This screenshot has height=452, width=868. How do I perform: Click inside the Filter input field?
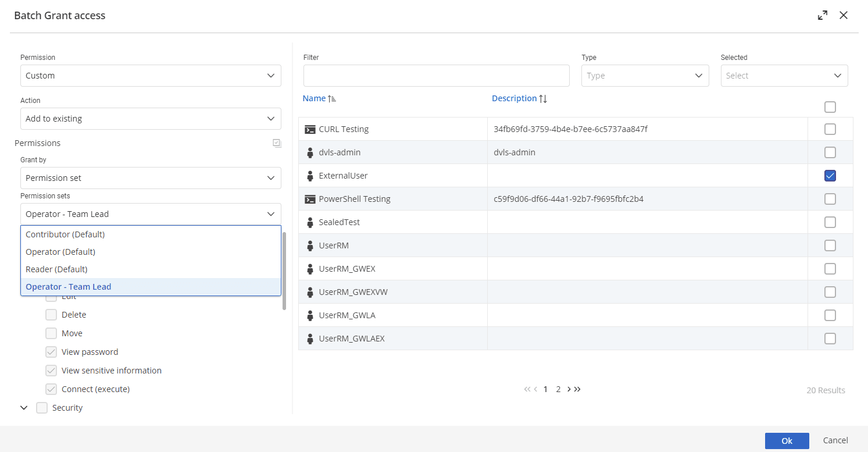point(436,75)
